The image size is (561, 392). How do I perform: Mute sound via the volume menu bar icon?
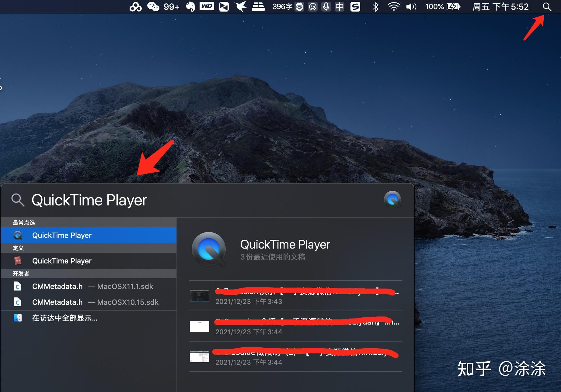411,7
